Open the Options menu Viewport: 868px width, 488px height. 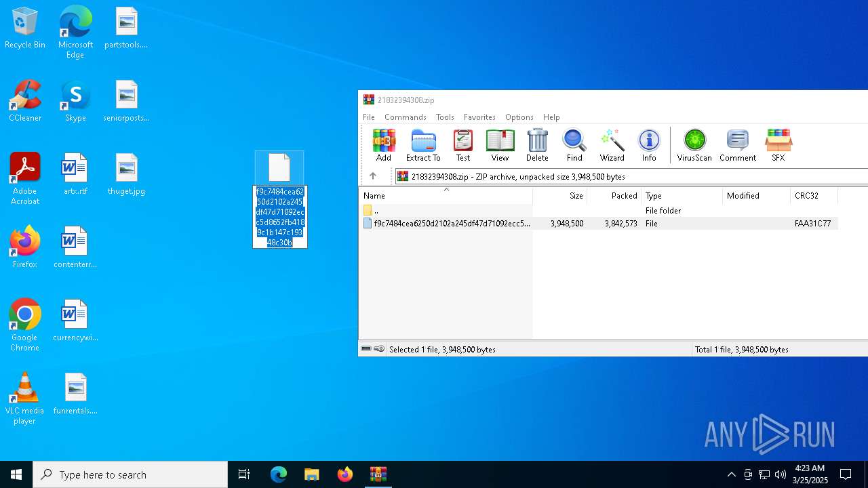pyautogui.click(x=519, y=117)
